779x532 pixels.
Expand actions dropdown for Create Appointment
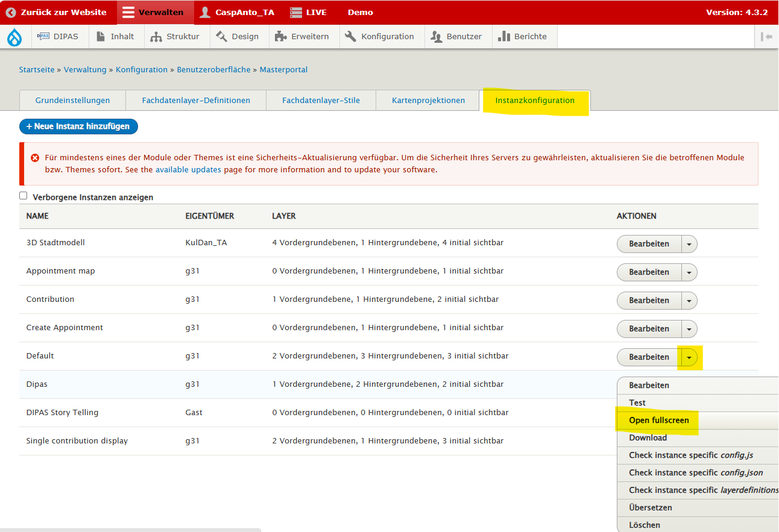(689, 329)
